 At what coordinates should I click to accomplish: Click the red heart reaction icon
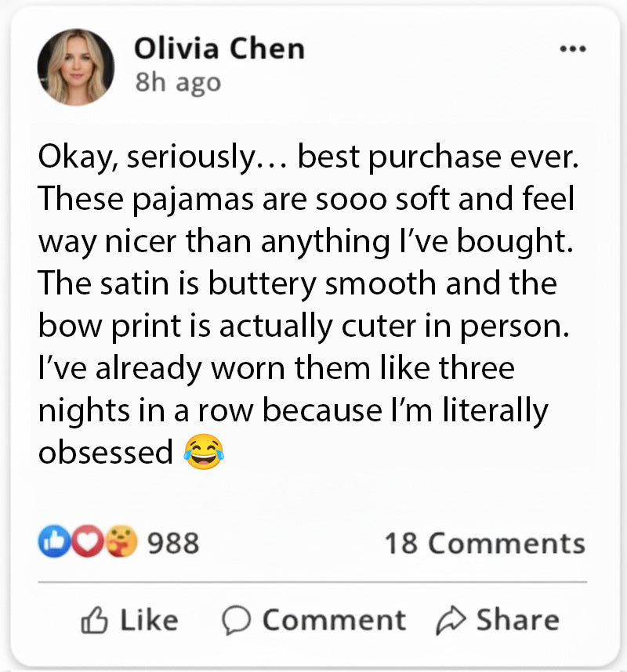click(x=88, y=541)
